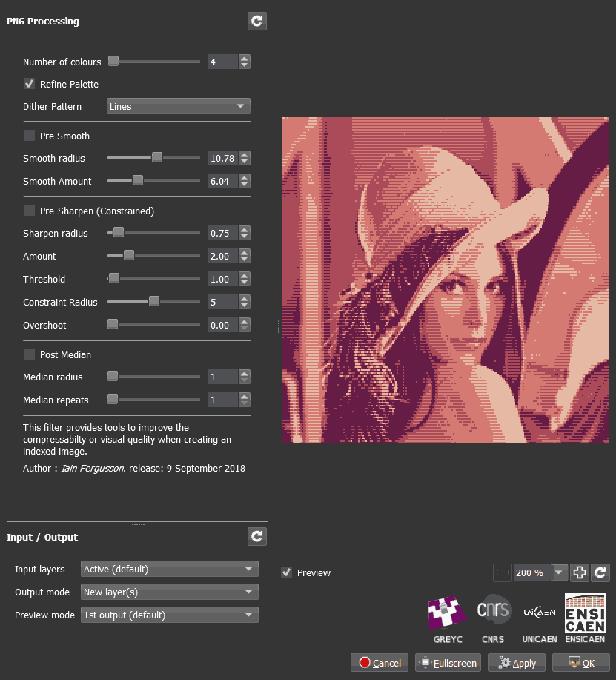Click the Threshold slider handle
This screenshot has width=616, height=680.
[114, 278]
